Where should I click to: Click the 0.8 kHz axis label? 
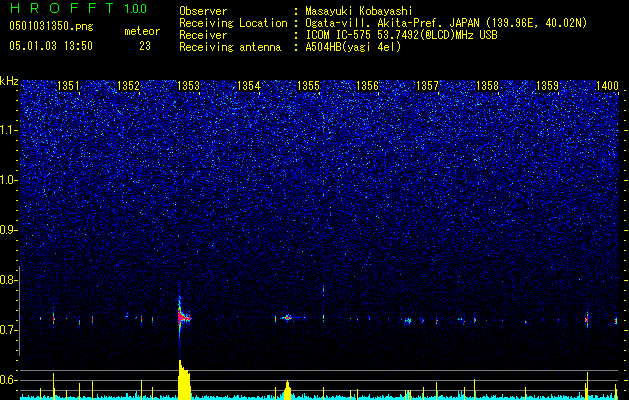coord(8,280)
